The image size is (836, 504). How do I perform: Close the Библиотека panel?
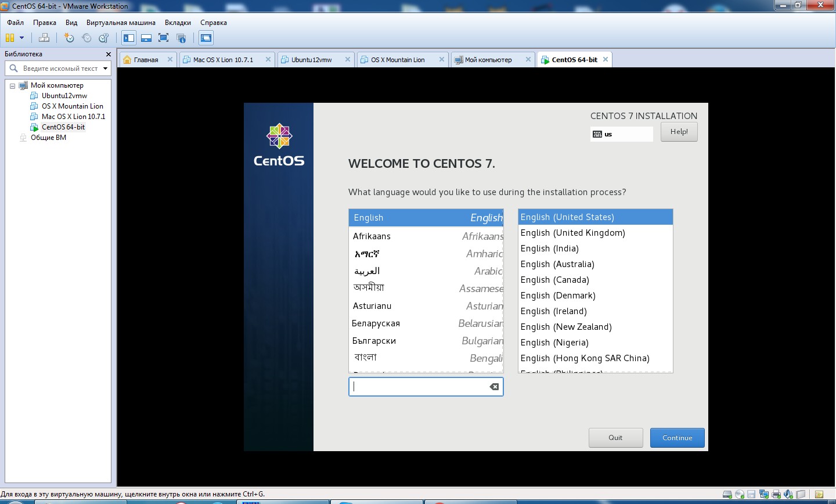108,54
